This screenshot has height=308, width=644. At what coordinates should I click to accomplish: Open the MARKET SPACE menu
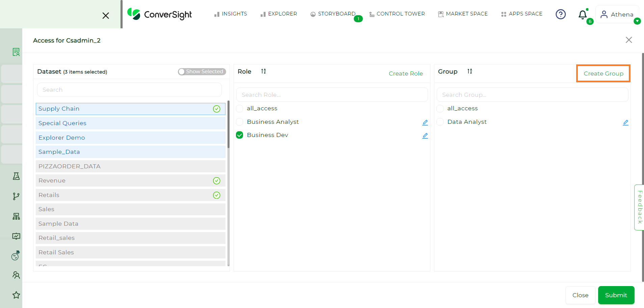(463, 14)
